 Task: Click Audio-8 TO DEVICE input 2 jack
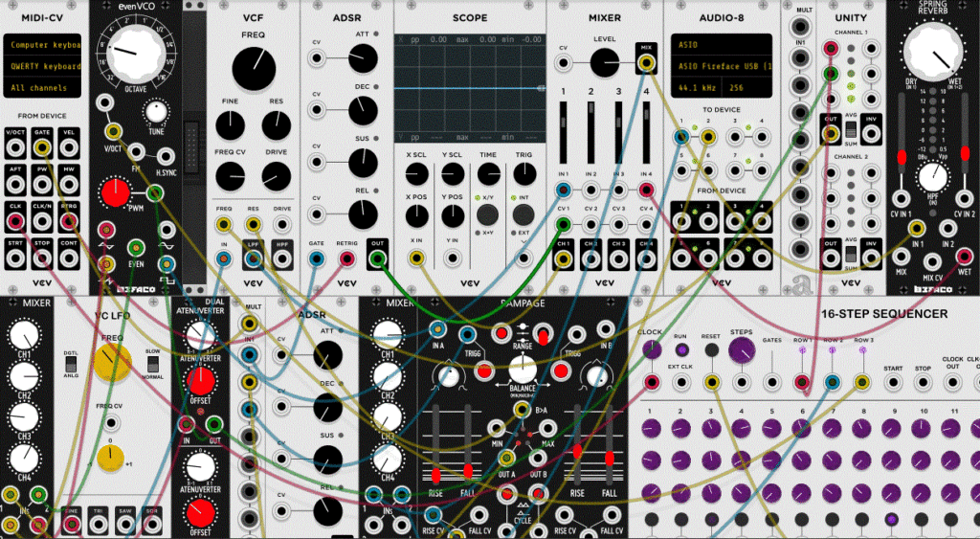pyautogui.click(x=708, y=136)
